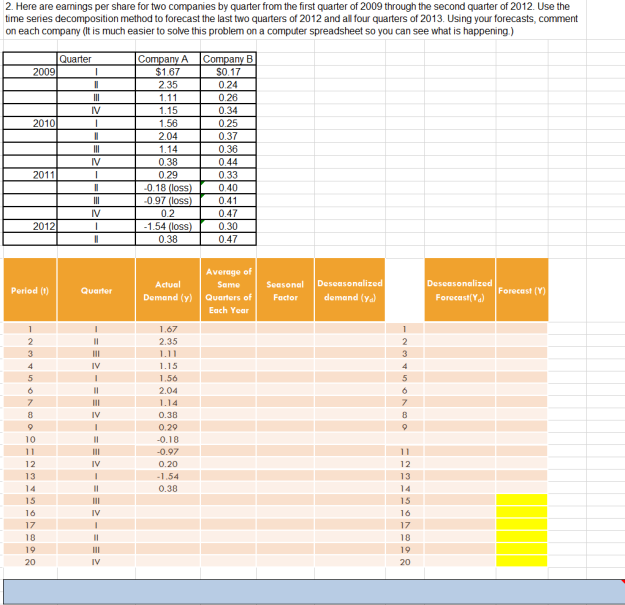Click the '0.44' Company B cell
625x605 pixels.
228,162
